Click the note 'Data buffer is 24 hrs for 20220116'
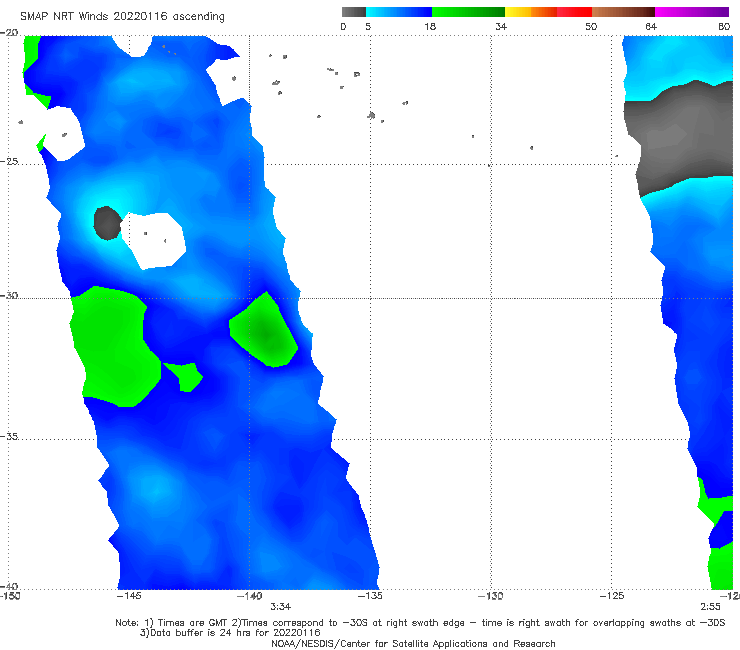Screen dimensions: 740x650 click(230, 633)
